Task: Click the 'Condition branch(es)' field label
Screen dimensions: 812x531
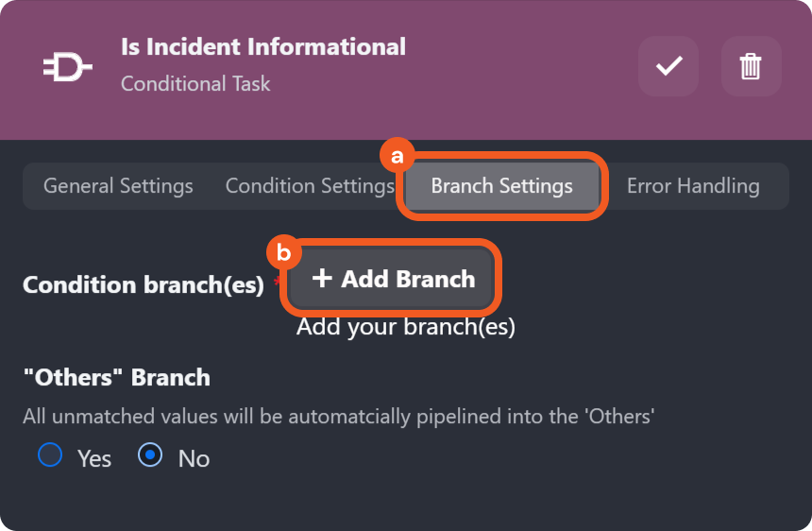Action: click(x=143, y=285)
